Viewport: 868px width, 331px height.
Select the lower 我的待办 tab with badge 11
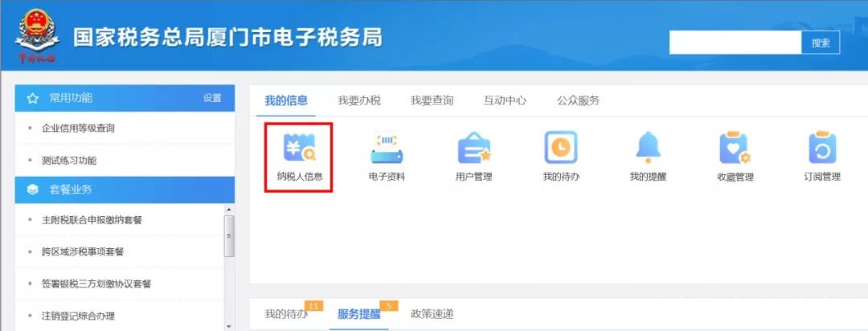(285, 314)
